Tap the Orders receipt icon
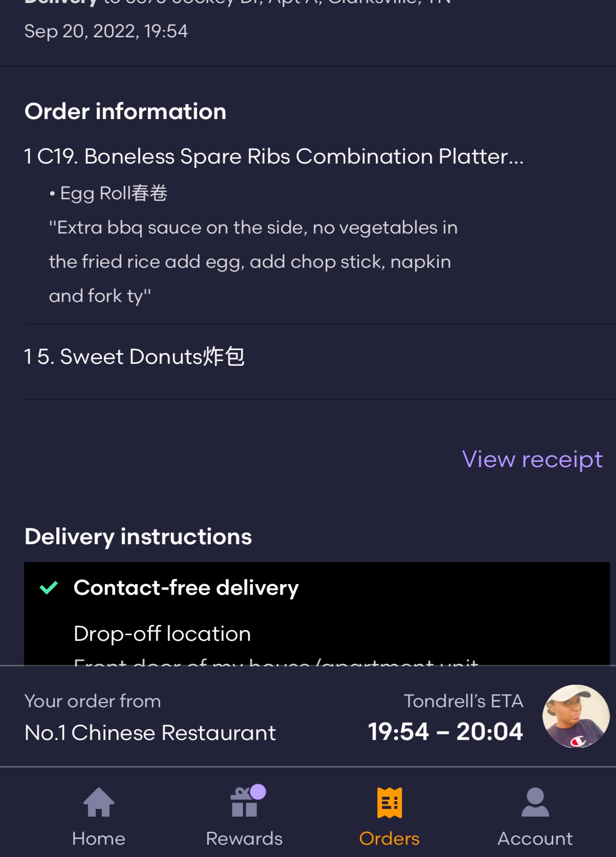 click(x=390, y=803)
